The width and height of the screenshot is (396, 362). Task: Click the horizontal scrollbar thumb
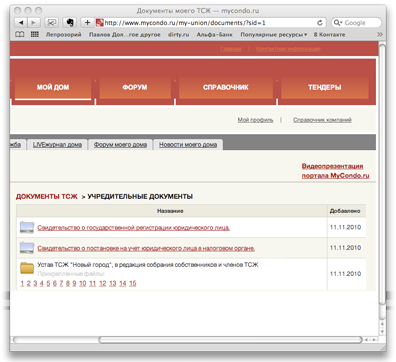point(230,340)
